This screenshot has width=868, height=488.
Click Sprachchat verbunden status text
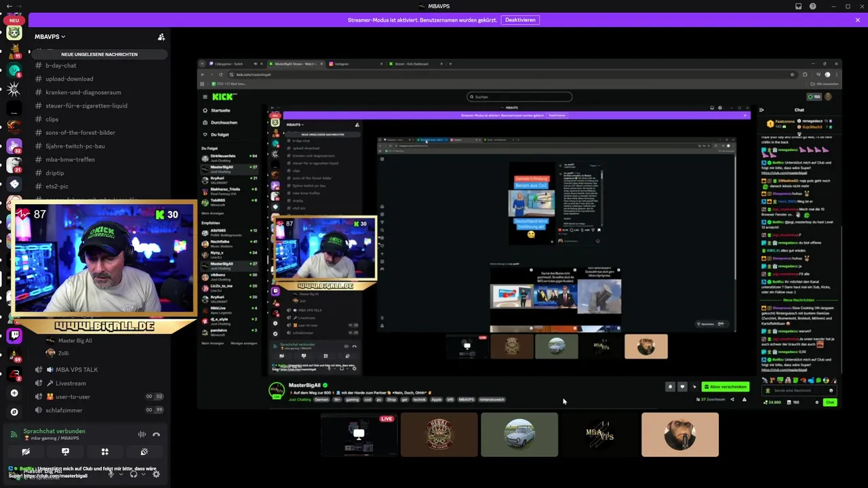pos(54,431)
